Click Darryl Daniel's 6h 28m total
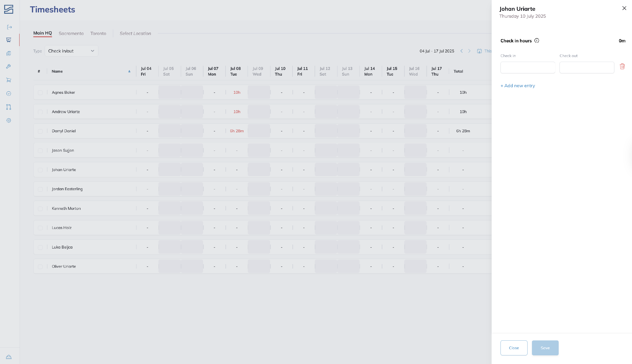The height and width of the screenshot is (364, 632). (463, 131)
